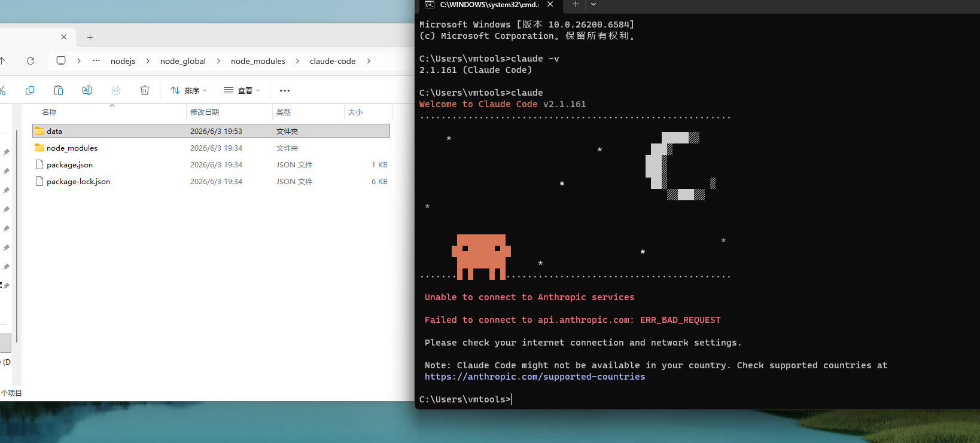Click the claude-code breadcrumb segment

tap(333, 61)
